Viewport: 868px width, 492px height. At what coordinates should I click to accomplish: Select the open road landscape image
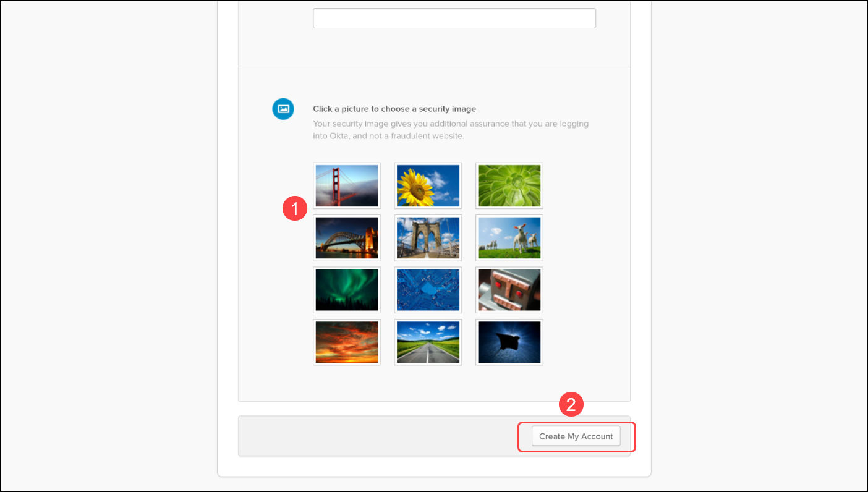428,342
